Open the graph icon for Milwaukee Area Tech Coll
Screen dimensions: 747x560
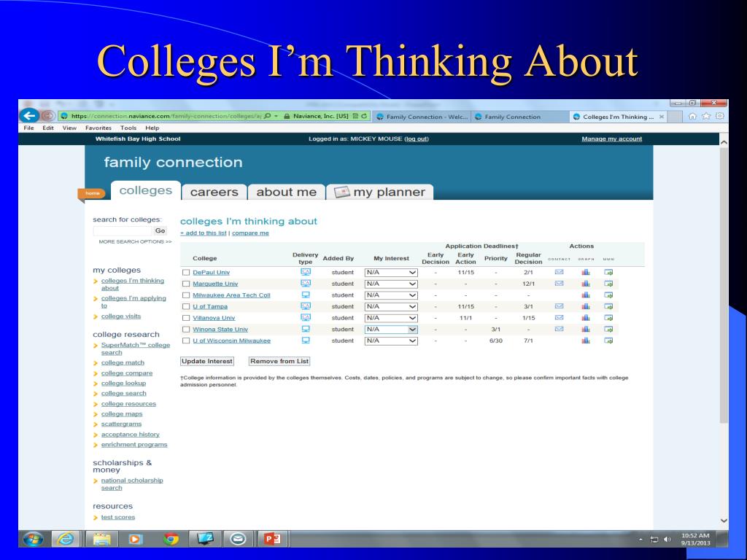pyautogui.click(x=586, y=295)
